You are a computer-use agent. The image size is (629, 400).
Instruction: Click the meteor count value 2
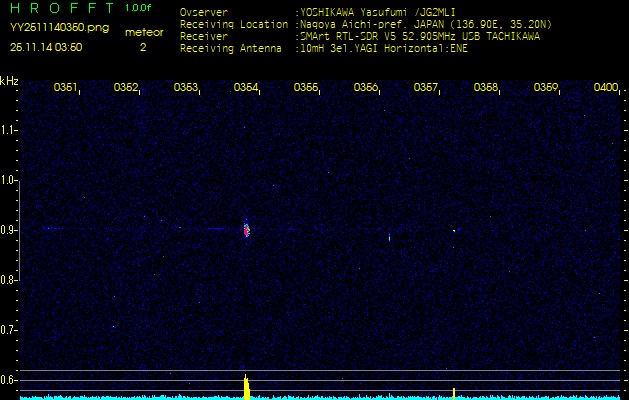[143, 47]
